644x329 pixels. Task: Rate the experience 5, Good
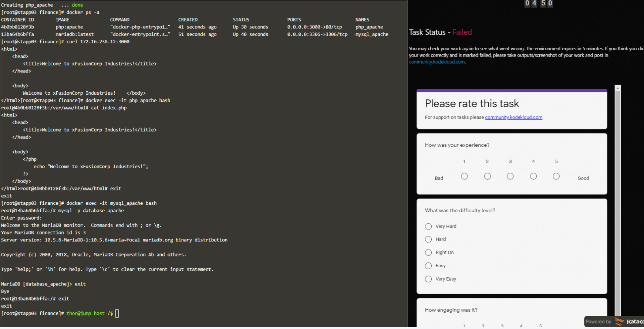[556, 176]
